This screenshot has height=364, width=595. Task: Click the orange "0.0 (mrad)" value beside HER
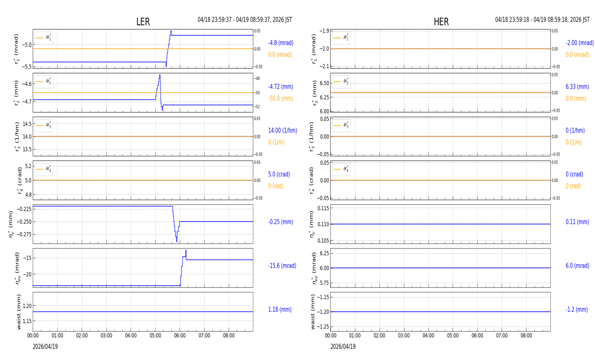tap(578, 55)
